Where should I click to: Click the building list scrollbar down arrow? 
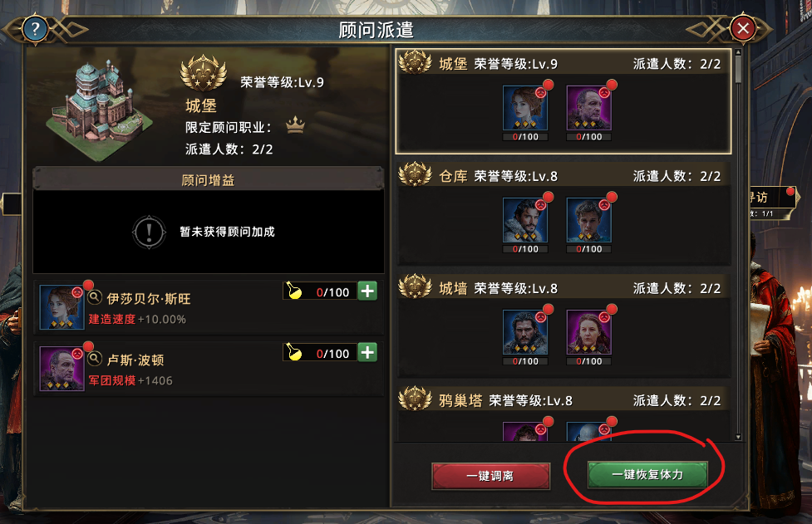(x=738, y=437)
